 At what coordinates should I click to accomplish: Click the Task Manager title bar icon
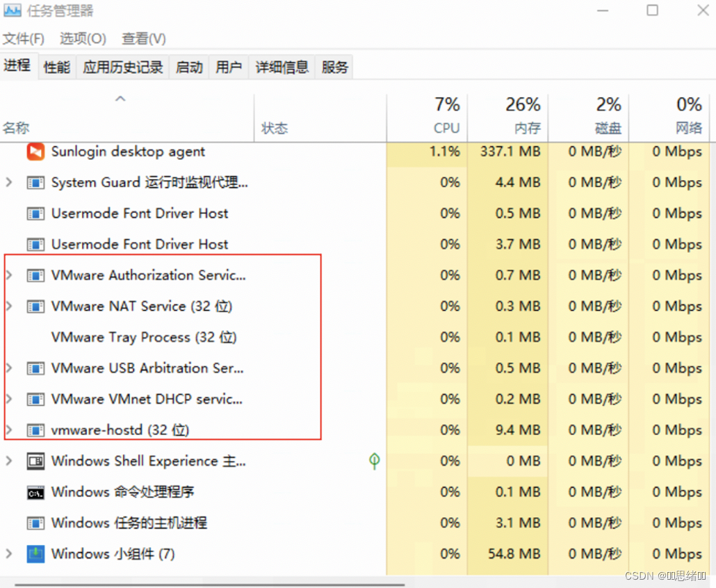[x=13, y=10]
